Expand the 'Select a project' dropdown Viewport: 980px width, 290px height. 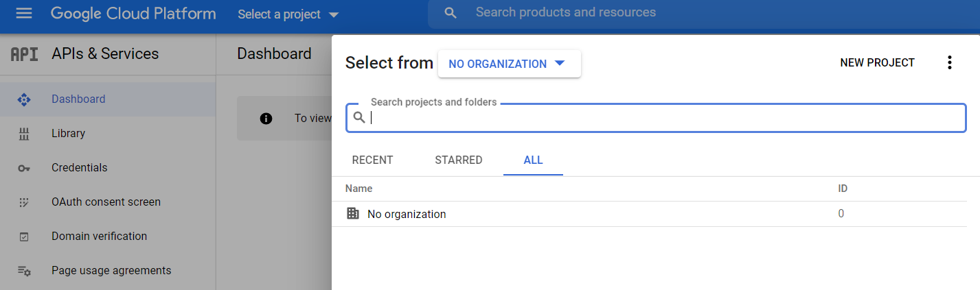288,14
